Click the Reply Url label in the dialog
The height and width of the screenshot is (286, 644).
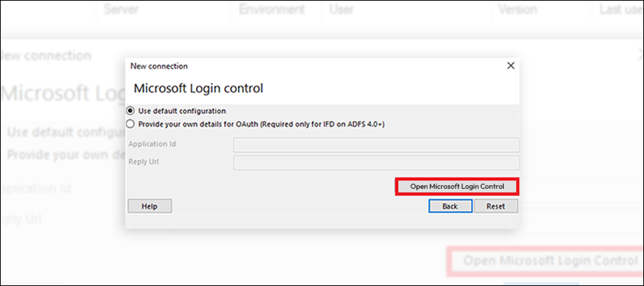tap(144, 162)
